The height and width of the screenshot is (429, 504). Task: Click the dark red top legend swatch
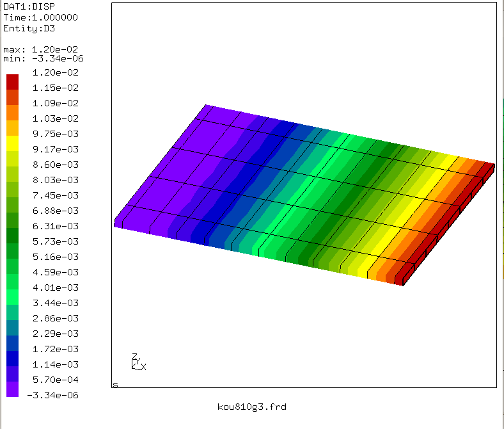(x=13, y=82)
